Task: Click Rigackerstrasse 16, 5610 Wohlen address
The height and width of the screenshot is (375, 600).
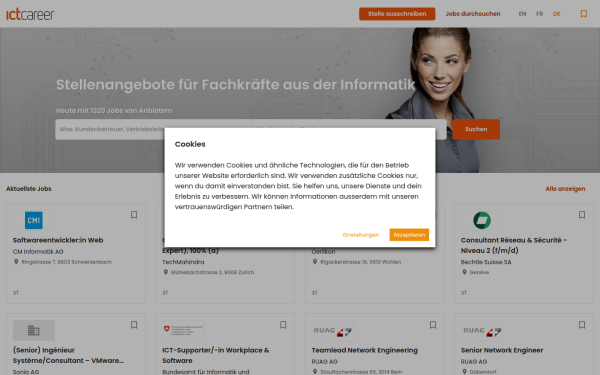Action: click(361, 262)
